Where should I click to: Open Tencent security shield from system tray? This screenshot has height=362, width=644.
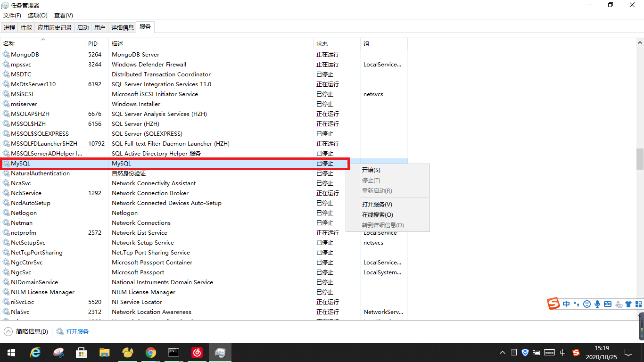(x=525, y=352)
